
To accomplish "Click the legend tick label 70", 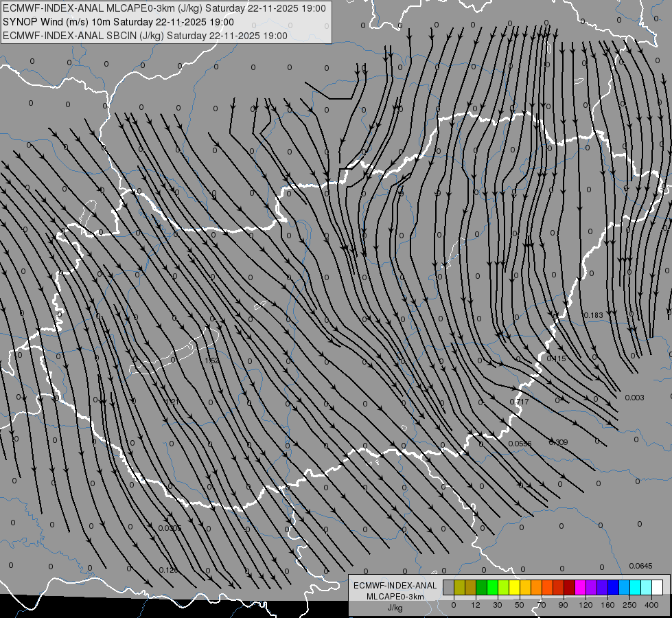I will pos(542,605).
